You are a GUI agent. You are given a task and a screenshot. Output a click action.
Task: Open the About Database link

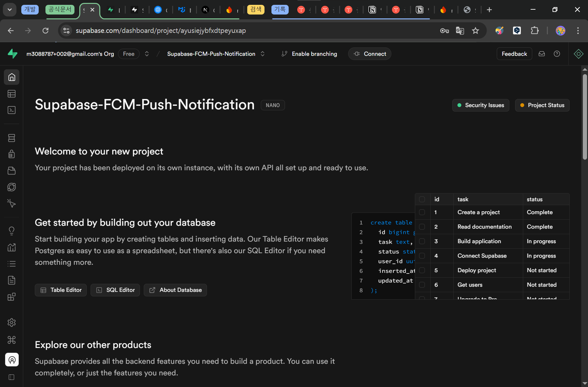coord(175,290)
